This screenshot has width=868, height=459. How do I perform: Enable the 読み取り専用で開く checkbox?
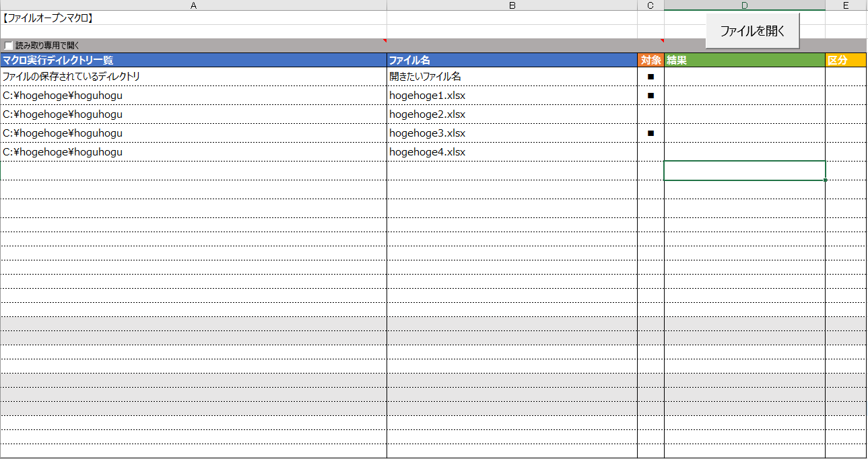tap(8, 46)
